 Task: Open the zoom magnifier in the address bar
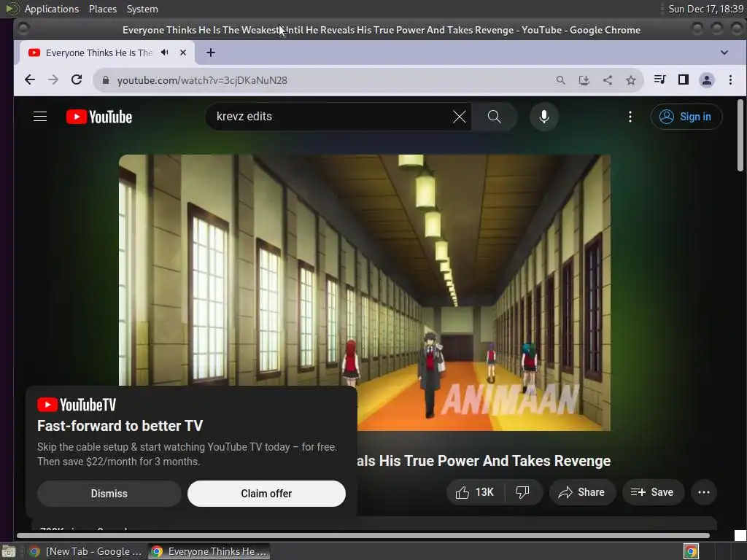(561, 80)
